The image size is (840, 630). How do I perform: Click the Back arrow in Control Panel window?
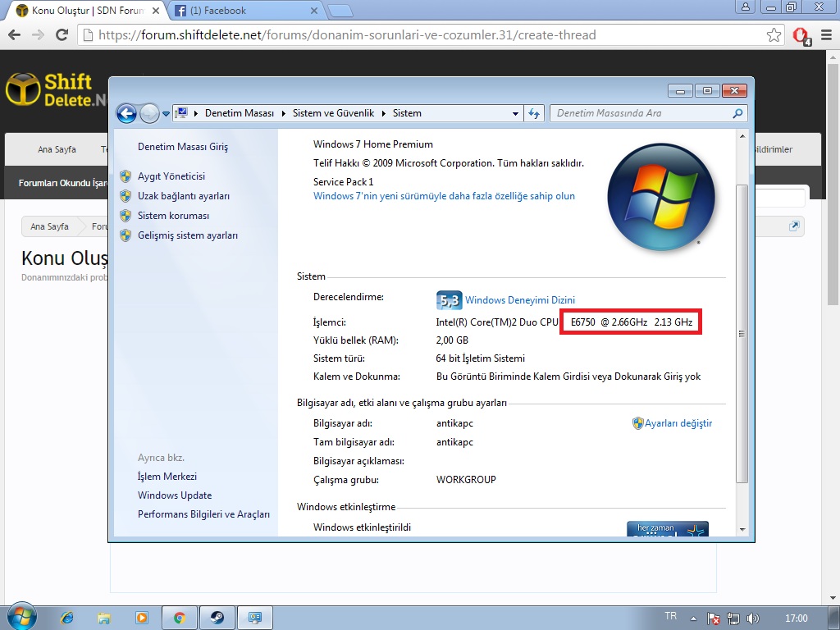point(127,113)
